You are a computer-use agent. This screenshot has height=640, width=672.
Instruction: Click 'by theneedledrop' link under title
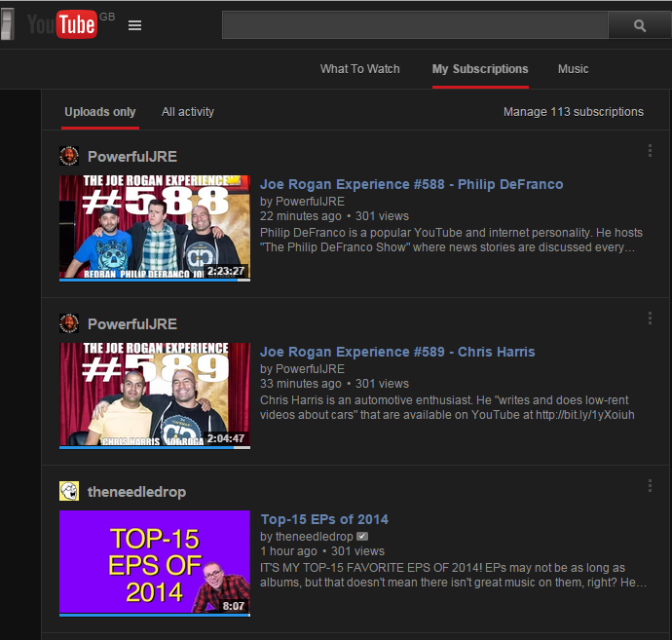(307, 537)
